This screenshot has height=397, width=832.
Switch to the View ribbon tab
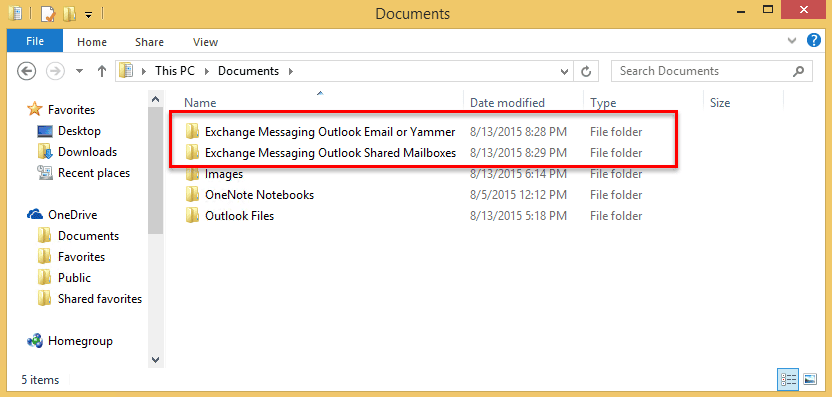coord(205,42)
